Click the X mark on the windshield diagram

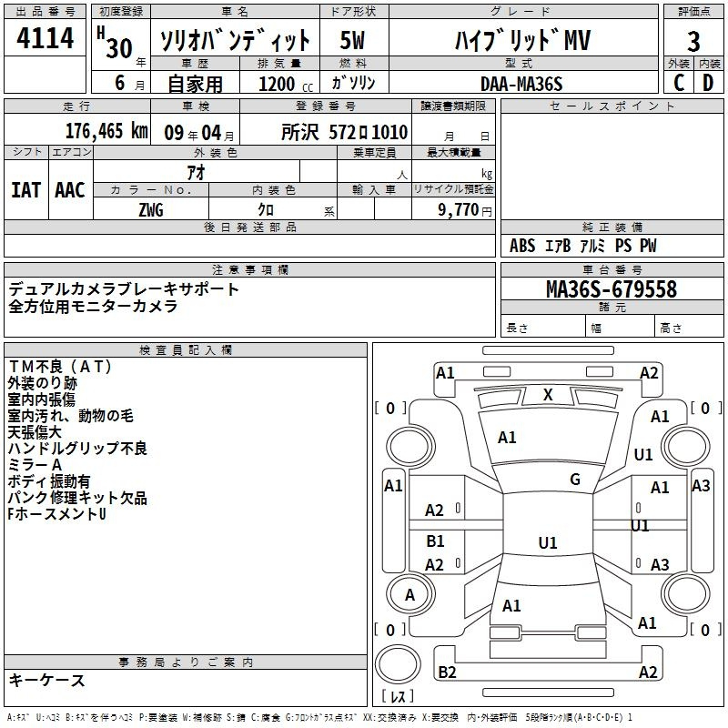(548, 395)
